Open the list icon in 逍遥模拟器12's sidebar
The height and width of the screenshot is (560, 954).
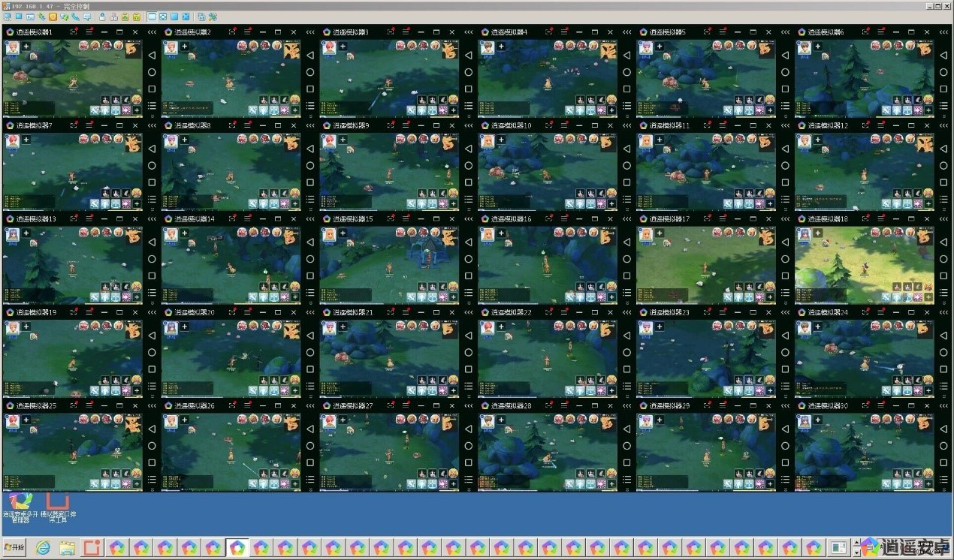click(x=944, y=199)
